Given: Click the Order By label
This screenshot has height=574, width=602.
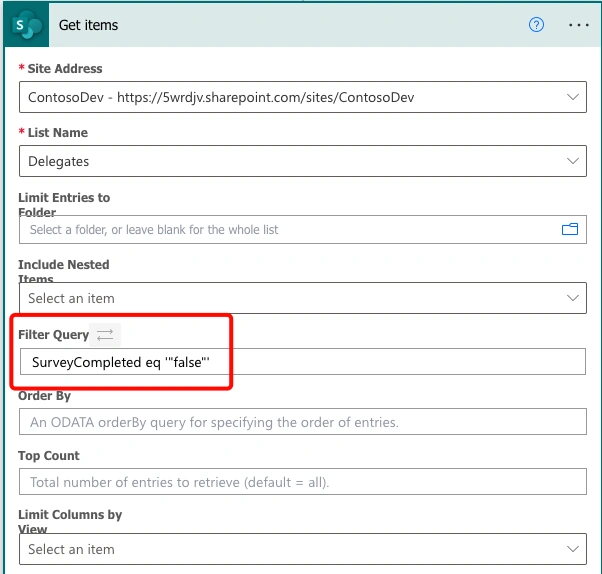Looking at the screenshot, I should tap(44, 395).
